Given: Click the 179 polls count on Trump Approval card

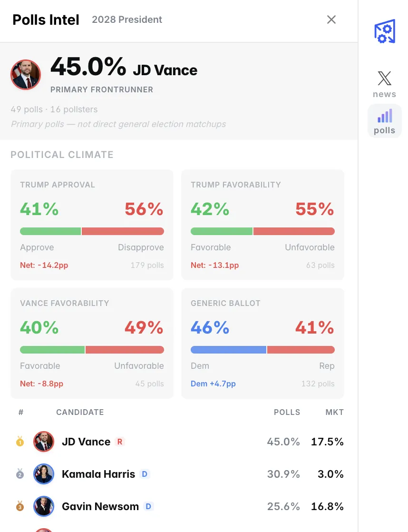Looking at the screenshot, I should click(x=147, y=265).
